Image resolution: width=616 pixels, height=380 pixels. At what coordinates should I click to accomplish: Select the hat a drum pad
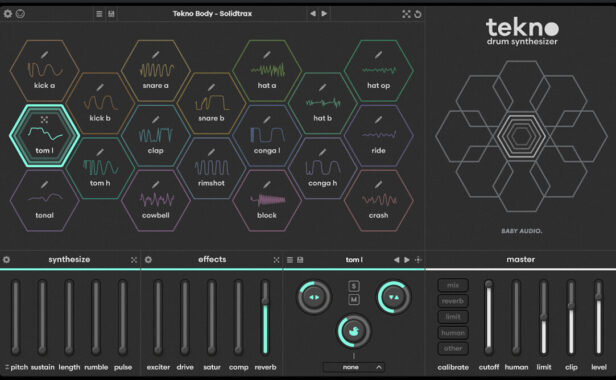[267, 71]
